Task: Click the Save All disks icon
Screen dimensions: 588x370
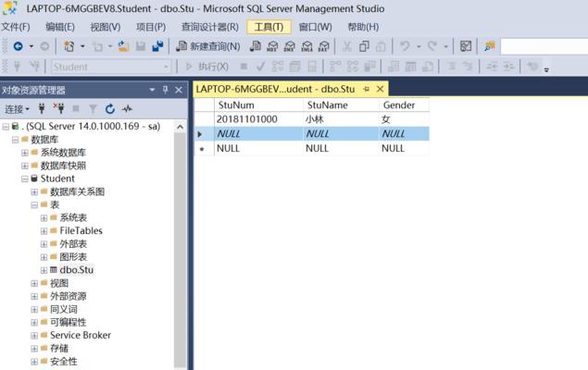Action: (157, 46)
